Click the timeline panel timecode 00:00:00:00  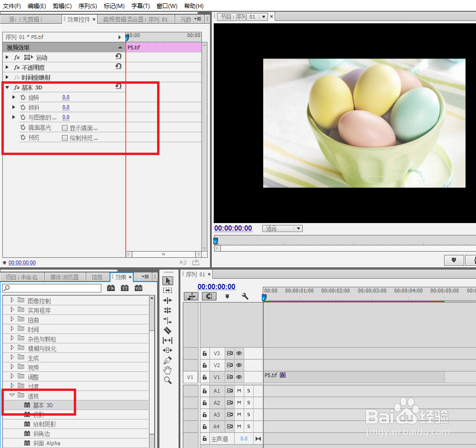click(217, 287)
